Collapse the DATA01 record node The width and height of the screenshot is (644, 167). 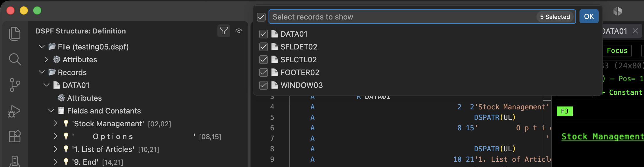coord(46,85)
